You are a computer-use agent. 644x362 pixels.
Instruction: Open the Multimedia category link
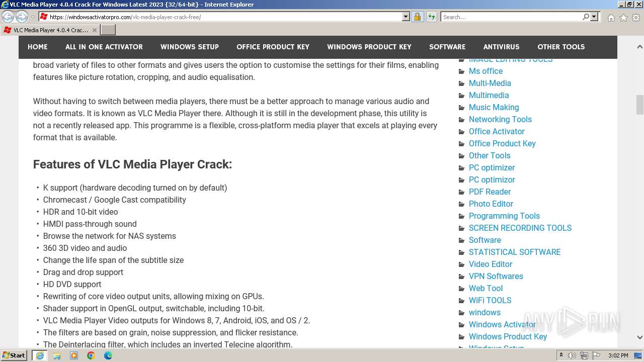[x=489, y=96]
